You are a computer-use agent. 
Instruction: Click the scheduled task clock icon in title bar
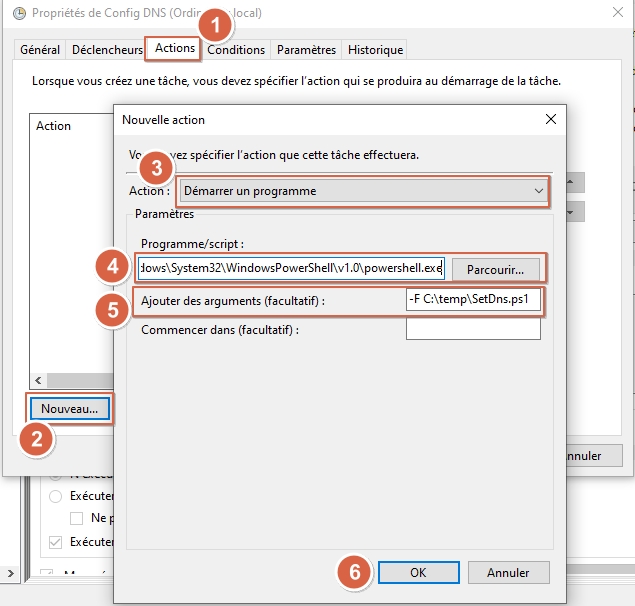point(19,13)
